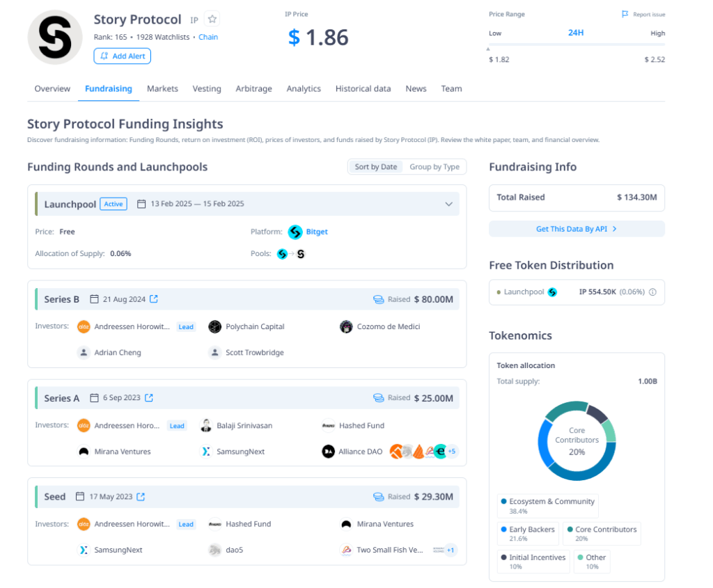
Task: Open the Vesting tab
Action: pos(205,88)
